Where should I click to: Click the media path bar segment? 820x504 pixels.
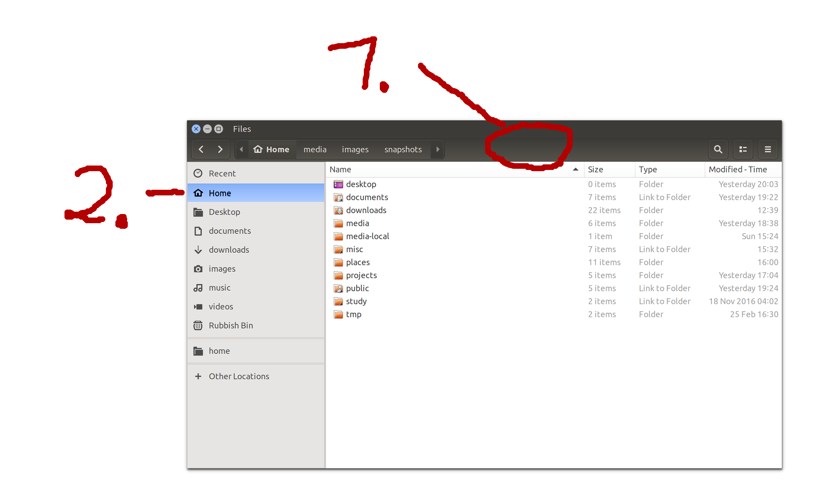[315, 149]
